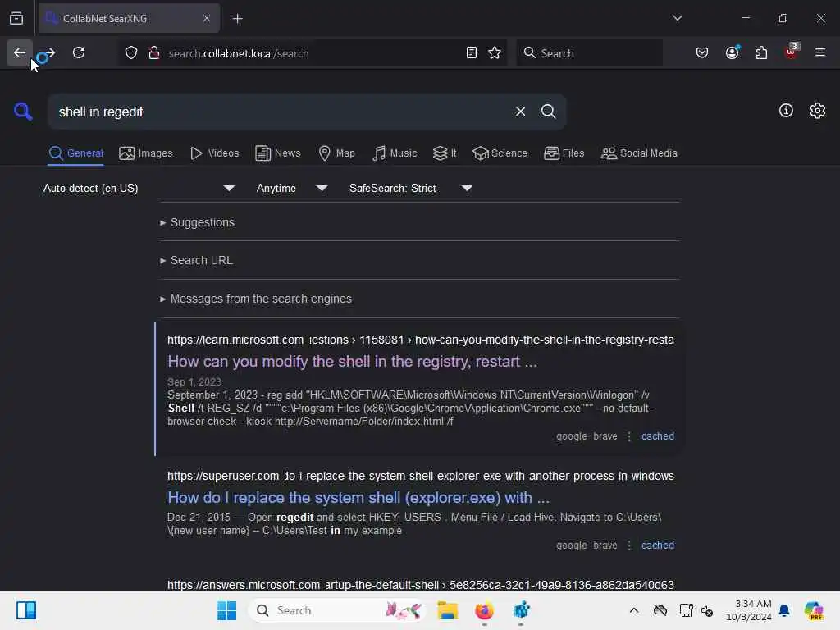
Task: Click the 'shell in regedit' search field
Action: [x=279, y=112]
